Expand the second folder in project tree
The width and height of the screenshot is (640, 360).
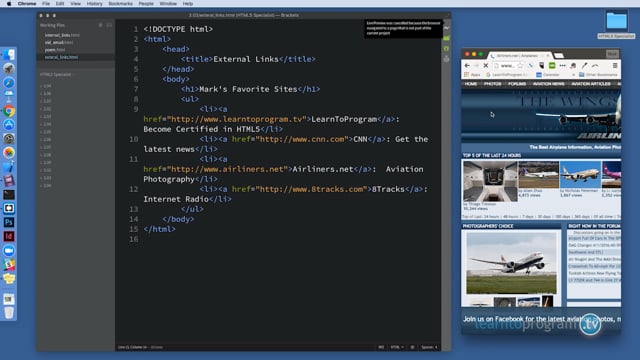point(46,93)
